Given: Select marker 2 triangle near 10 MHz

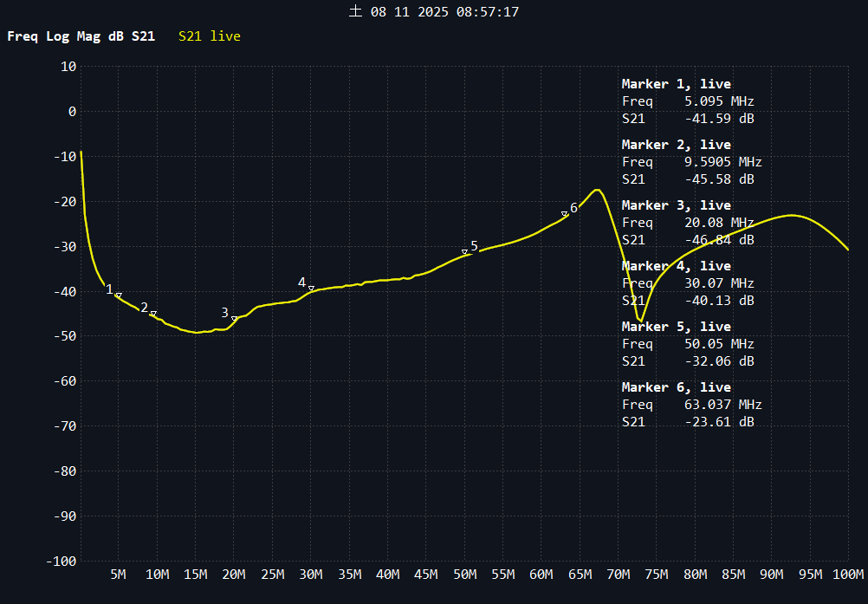Looking at the screenshot, I should point(153,314).
